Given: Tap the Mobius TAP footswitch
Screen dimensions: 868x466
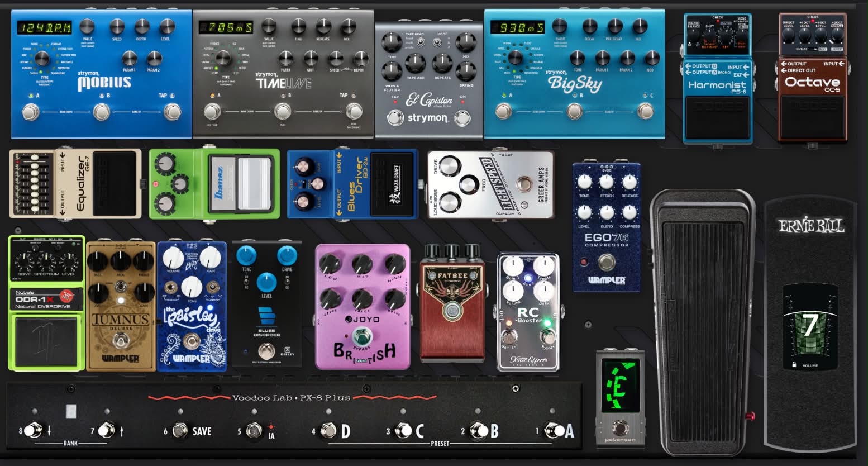Looking at the screenshot, I should point(173,112).
